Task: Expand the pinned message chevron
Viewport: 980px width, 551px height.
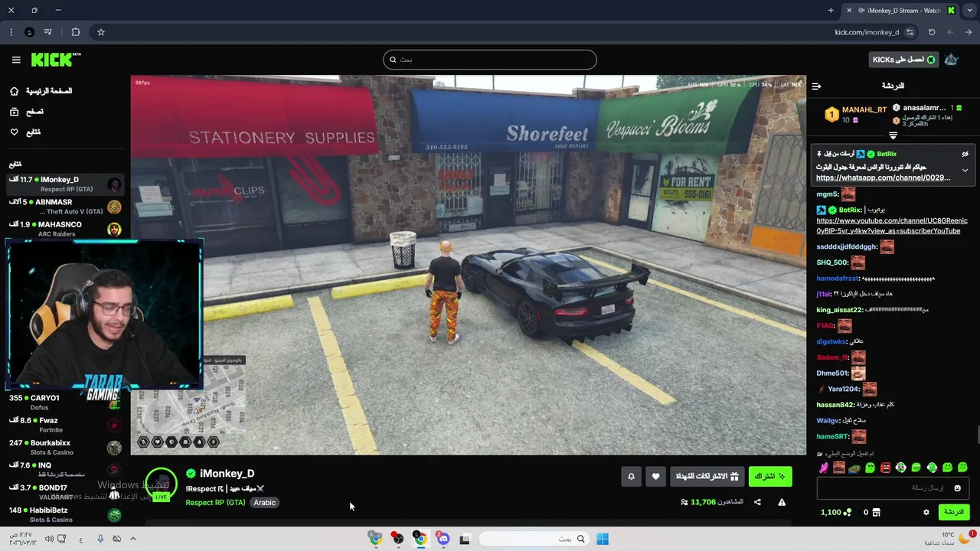Action: point(965,170)
